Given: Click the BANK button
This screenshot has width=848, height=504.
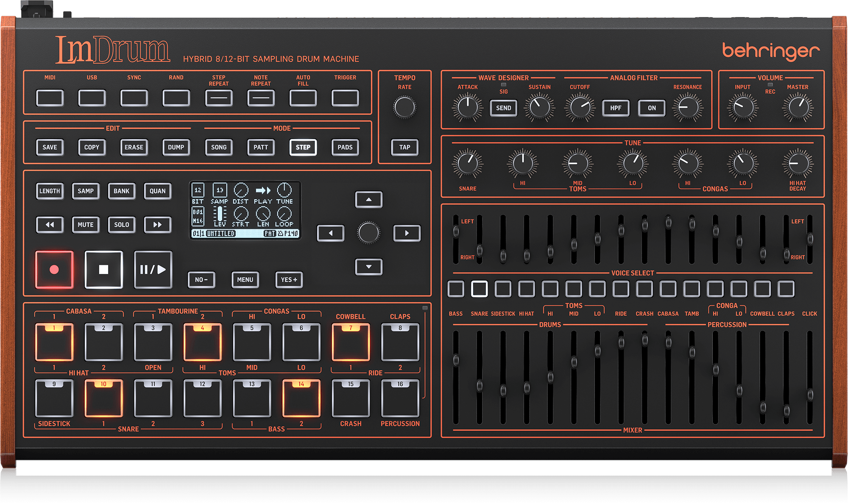Looking at the screenshot, I should click(x=121, y=191).
